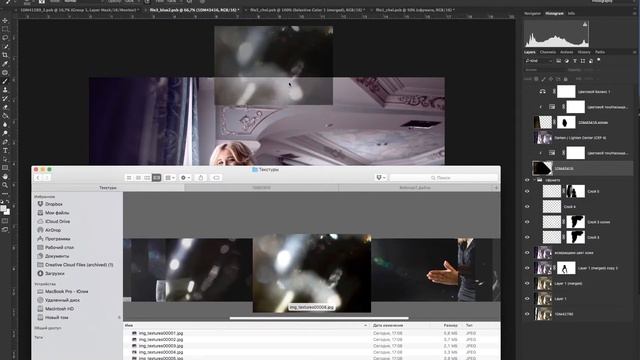Open Layers panel options menu

635,52
